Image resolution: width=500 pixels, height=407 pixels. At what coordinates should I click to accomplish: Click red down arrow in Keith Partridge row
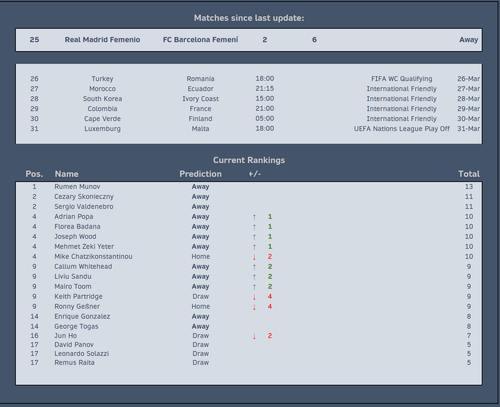pos(254,297)
